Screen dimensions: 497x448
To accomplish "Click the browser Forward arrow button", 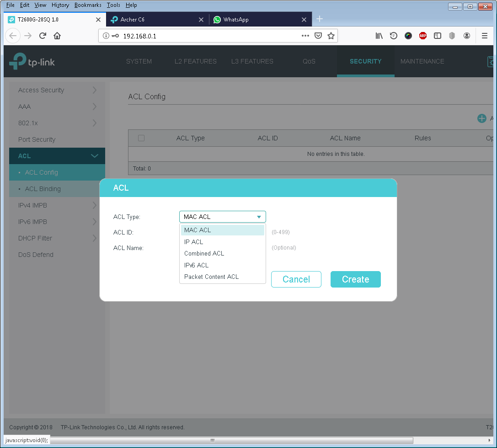I will point(28,36).
